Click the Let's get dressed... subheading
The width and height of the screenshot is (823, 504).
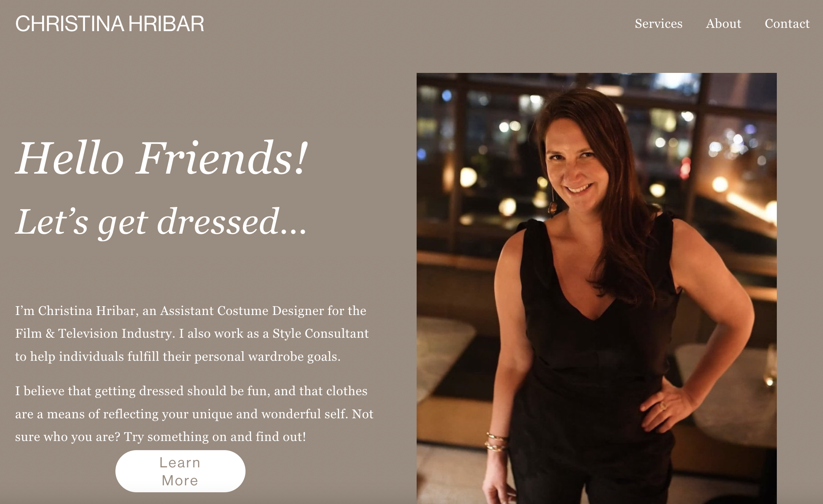point(161,222)
